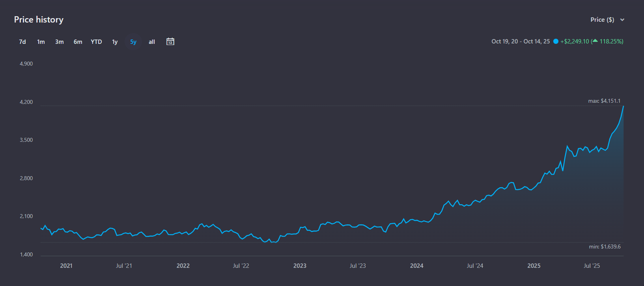The image size is (644, 286).
Task: Click the Jul '22 x-axis label
Action: [241, 266]
